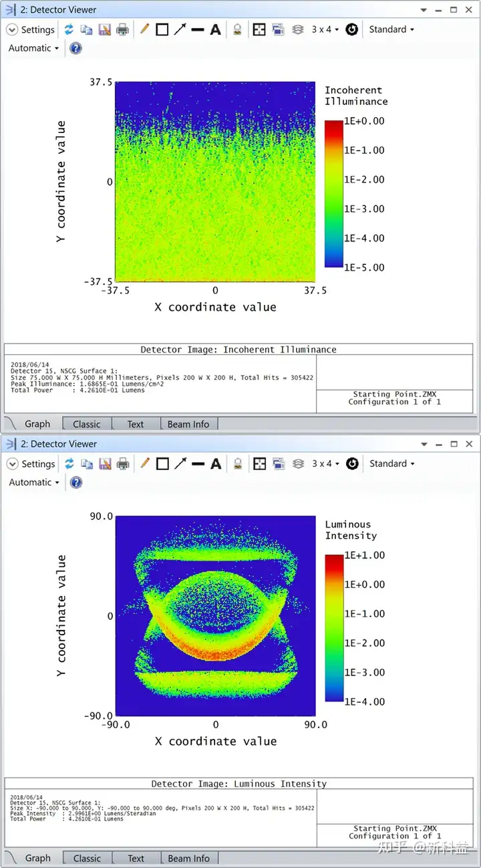Pick arrow annotation tool in Illuminance viewer

tap(180, 29)
